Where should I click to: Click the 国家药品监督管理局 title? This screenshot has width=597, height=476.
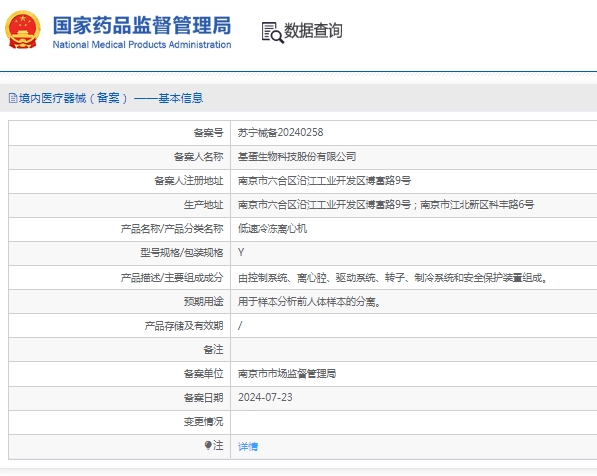(142, 25)
